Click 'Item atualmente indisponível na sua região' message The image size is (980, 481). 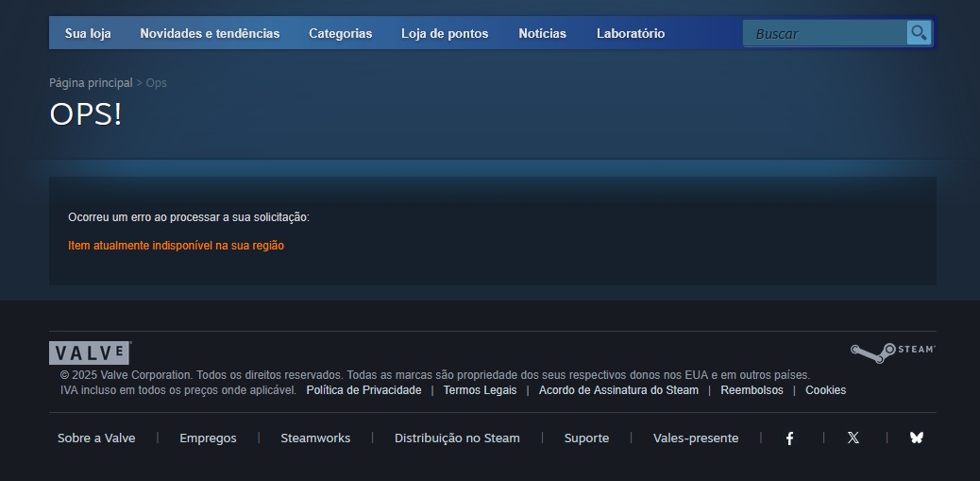tap(177, 246)
